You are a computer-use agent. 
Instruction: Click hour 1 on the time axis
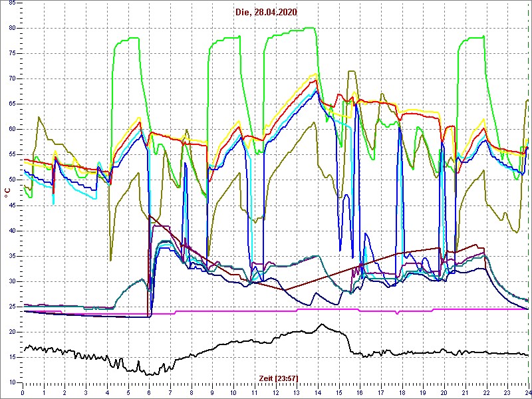(44, 392)
